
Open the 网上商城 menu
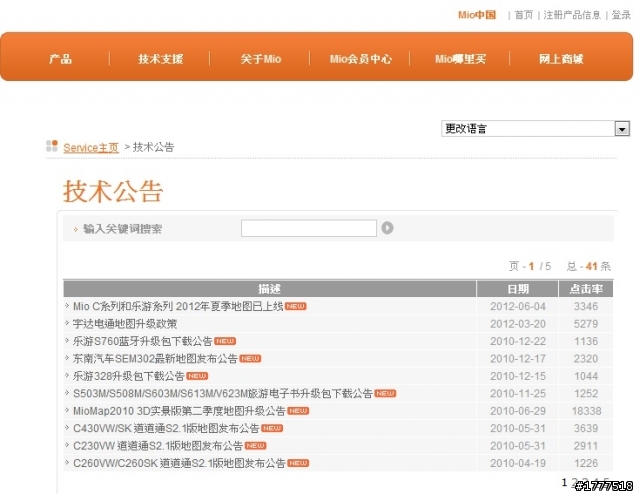(x=561, y=59)
